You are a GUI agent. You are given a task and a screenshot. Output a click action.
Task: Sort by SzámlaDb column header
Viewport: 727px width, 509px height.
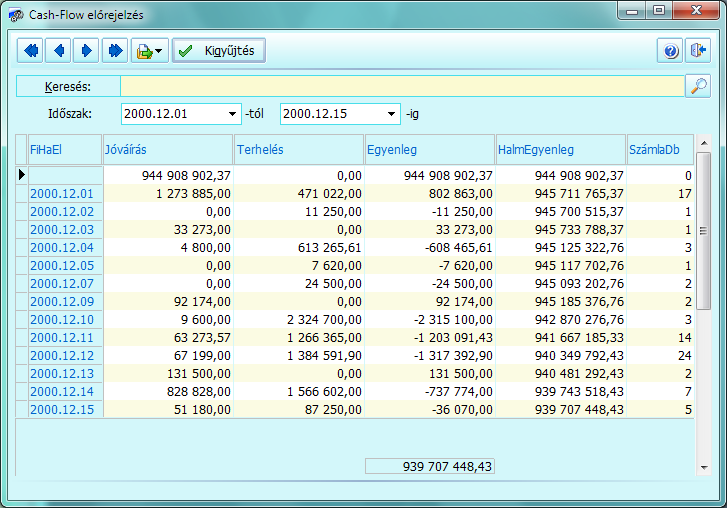tap(660, 149)
